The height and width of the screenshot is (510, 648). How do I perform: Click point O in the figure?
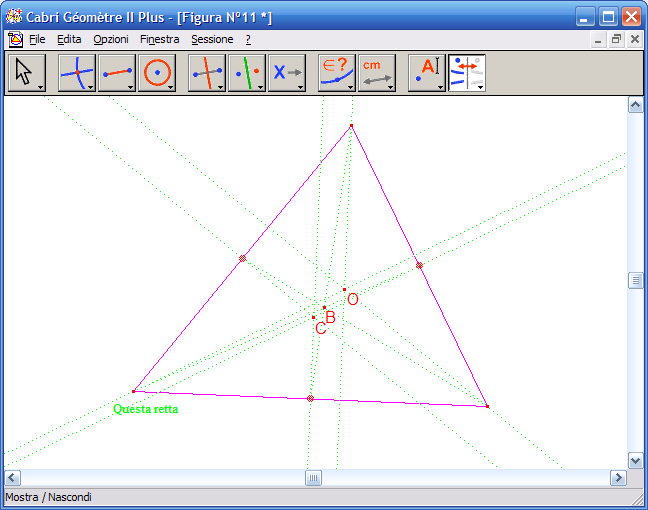point(345,290)
